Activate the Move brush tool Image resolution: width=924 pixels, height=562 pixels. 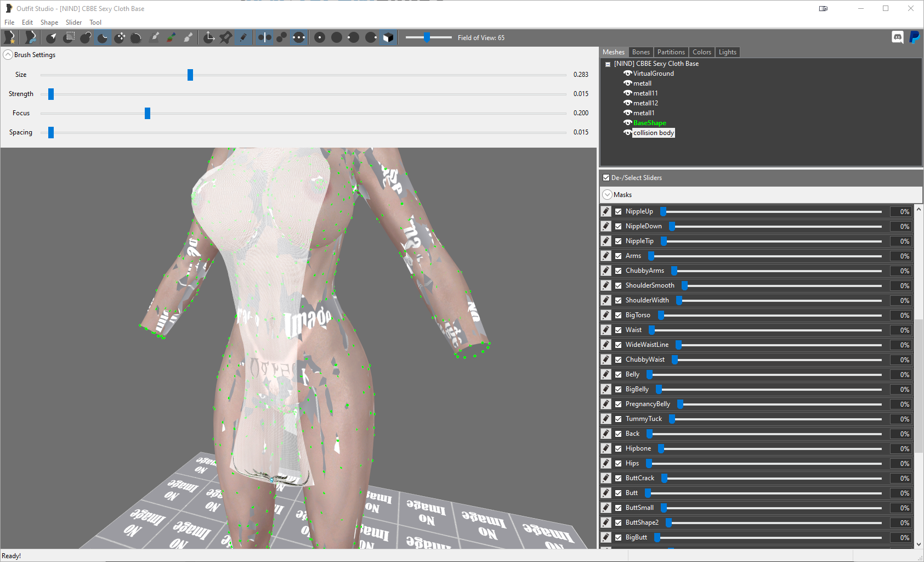click(120, 37)
